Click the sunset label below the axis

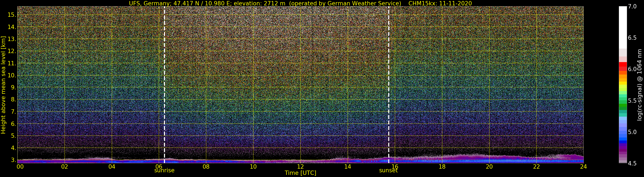point(388,171)
